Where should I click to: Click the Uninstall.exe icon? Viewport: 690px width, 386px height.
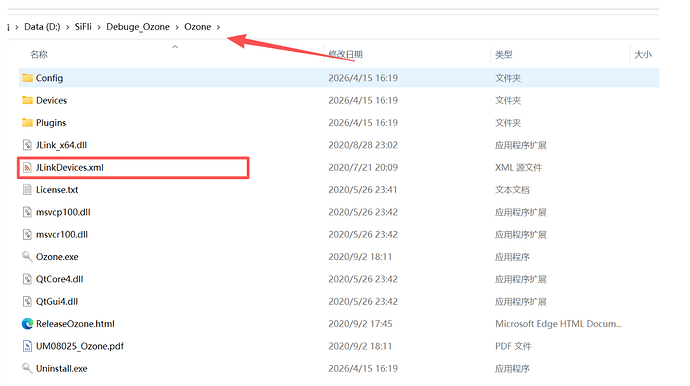(27, 368)
